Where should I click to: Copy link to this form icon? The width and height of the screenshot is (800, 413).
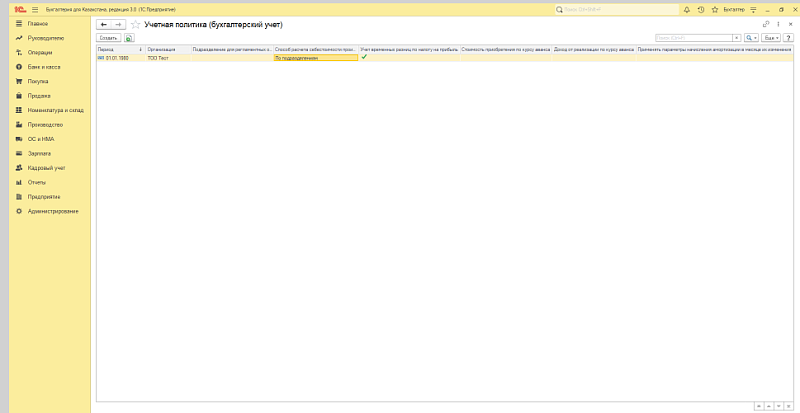766,23
